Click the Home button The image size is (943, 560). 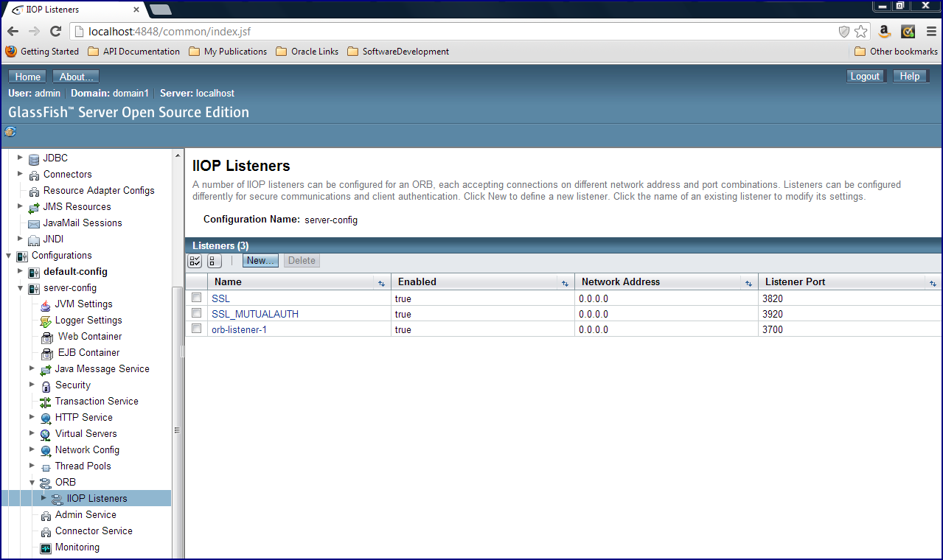pyautogui.click(x=28, y=77)
